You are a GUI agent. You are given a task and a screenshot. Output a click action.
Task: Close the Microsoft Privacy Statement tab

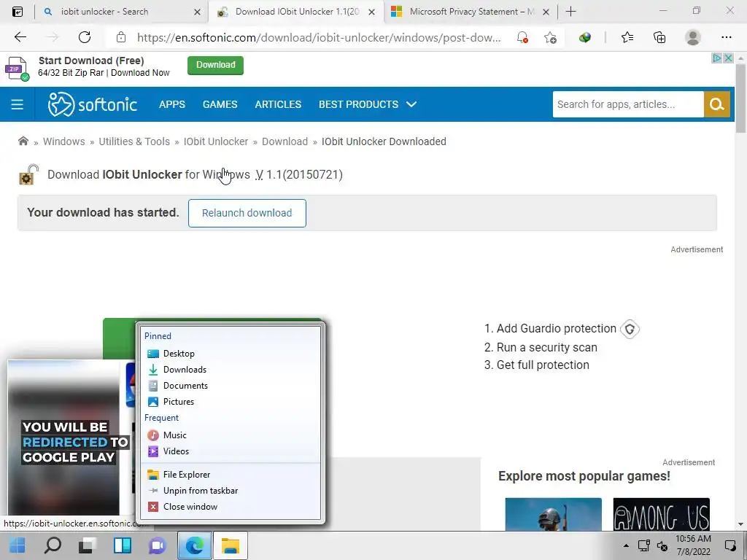pyautogui.click(x=546, y=12)
